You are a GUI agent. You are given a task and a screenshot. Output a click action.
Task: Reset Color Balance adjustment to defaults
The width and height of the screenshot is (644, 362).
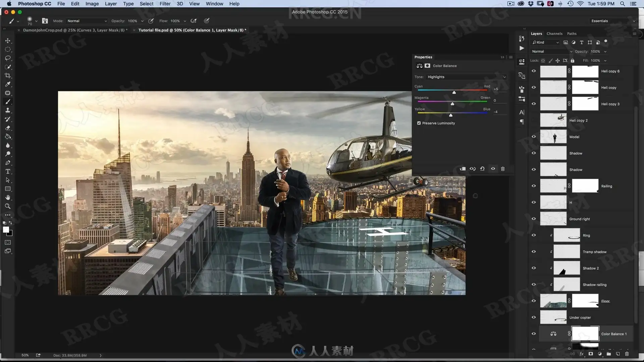[x=482, y=169]
